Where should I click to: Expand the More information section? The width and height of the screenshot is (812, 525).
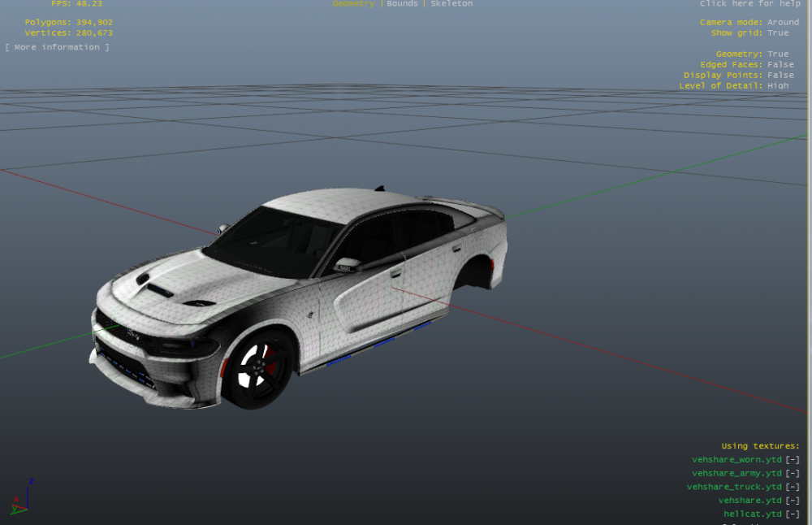(x=57, y=47)
